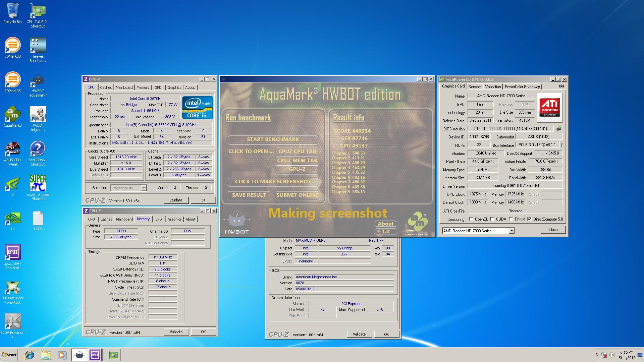Click SUBMIT ONLINE in AquaMark

(x=297, y=195)
